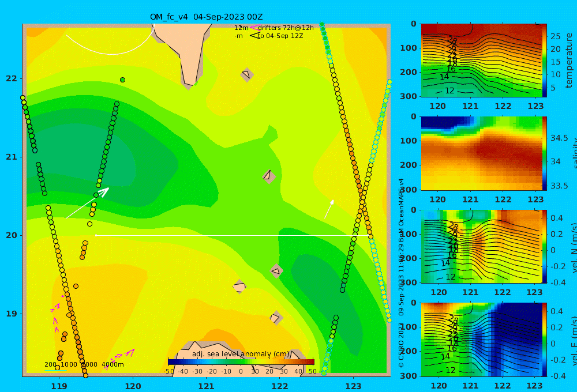
Task: Click the island marker near 19N 122E
Action: [276, 318]
